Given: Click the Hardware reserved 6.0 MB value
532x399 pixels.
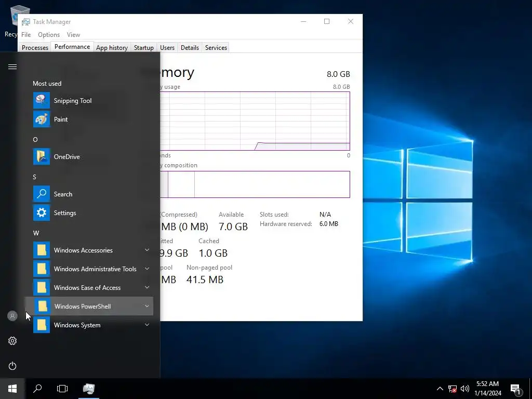Looking at the screenshot, I should [x=329, y=224].
